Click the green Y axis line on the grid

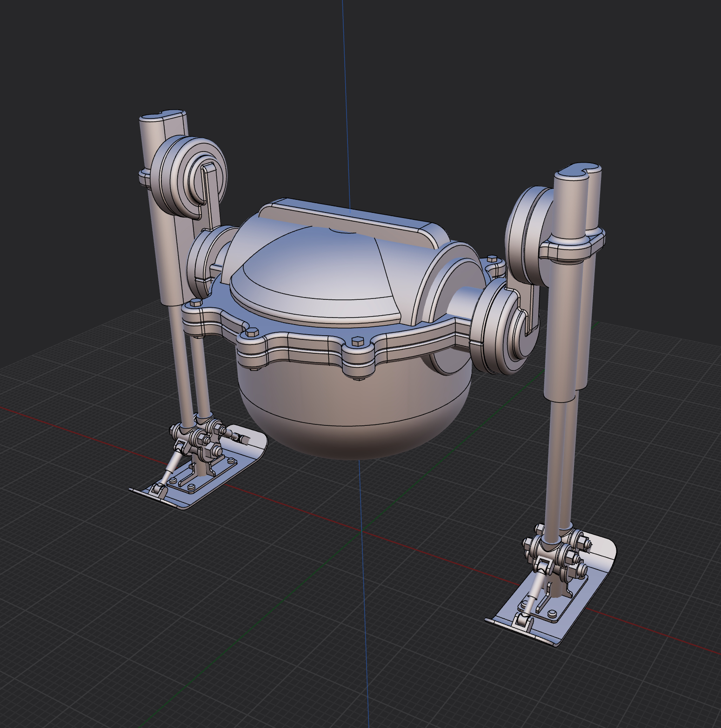point(233,651)
